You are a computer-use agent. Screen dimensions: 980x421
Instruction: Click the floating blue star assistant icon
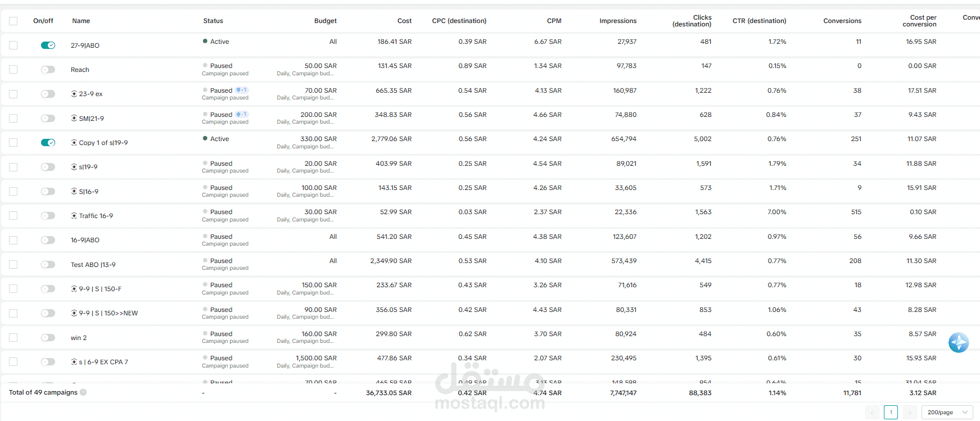959,342
